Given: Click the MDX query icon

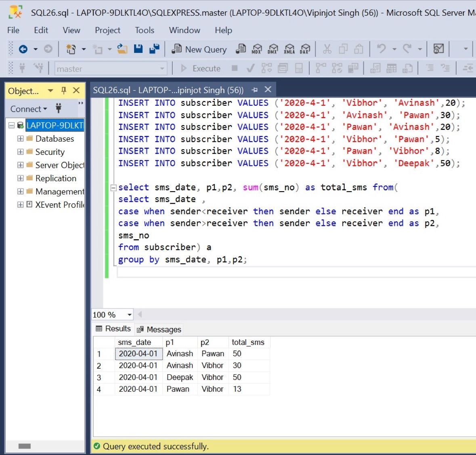Looking at the screenshot, I should click(257, 49).
